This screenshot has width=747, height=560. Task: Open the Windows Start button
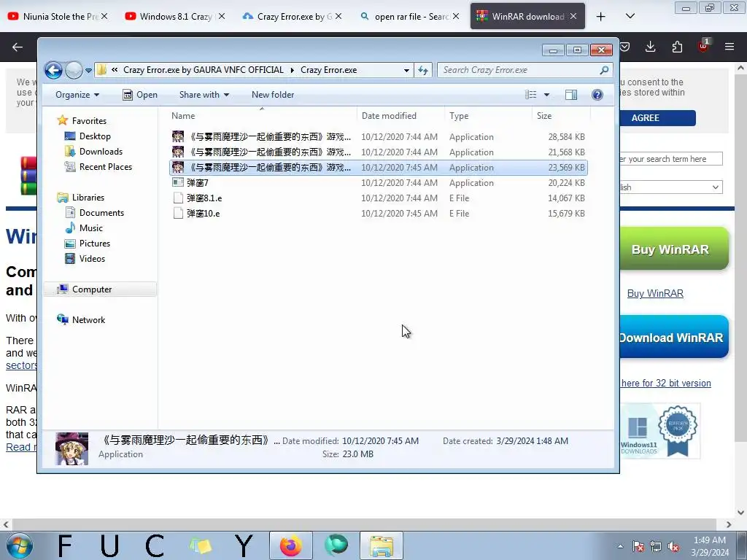coord(20,545)
